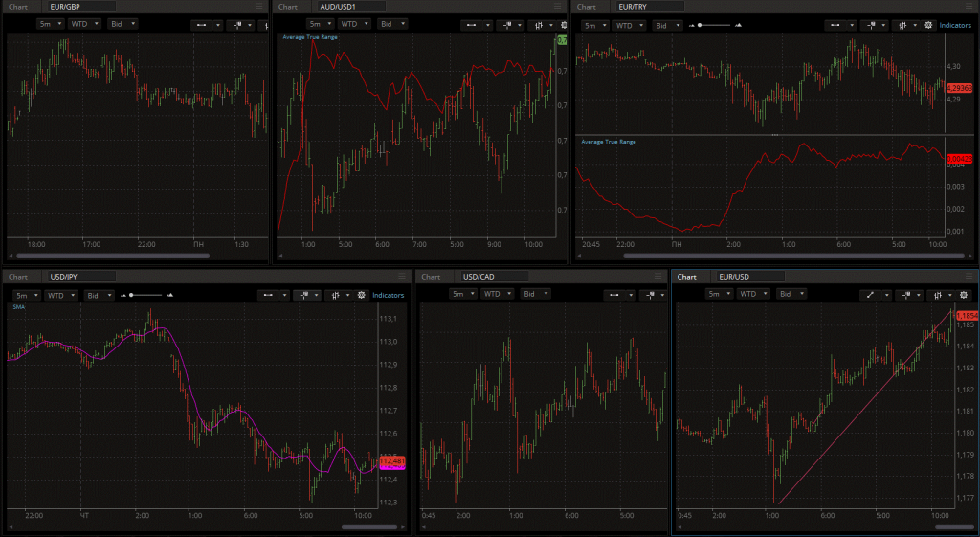
Task: Click the USD/CAD symbol input field
Action: [495, 277]
